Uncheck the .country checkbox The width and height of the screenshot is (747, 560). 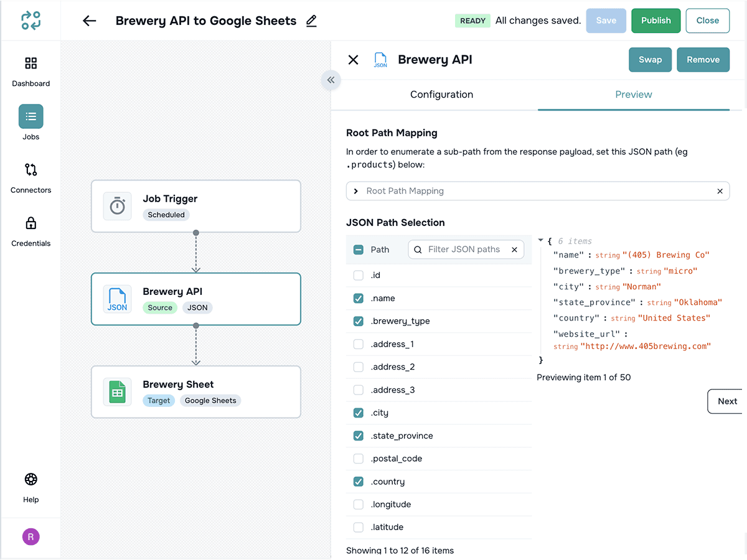(358, 482)
